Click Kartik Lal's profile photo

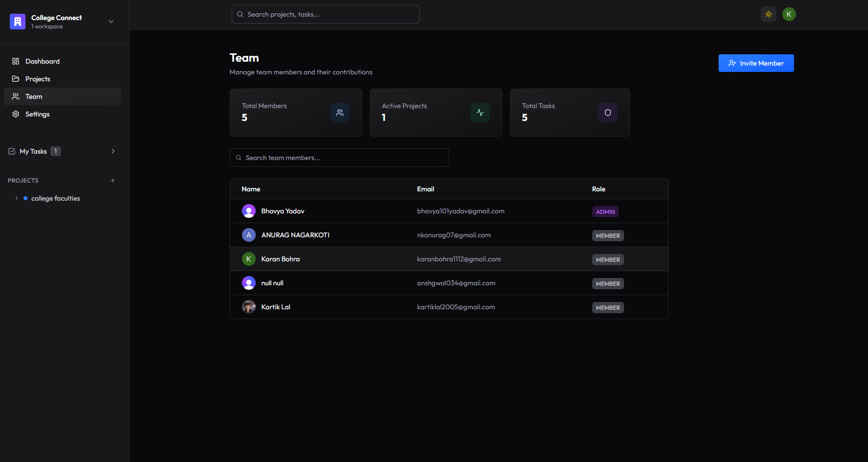(249, 307)
